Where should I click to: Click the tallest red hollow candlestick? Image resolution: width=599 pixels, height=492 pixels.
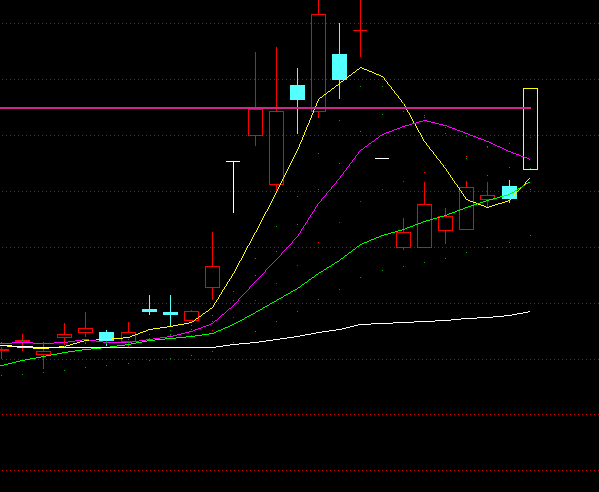(318, 63)
